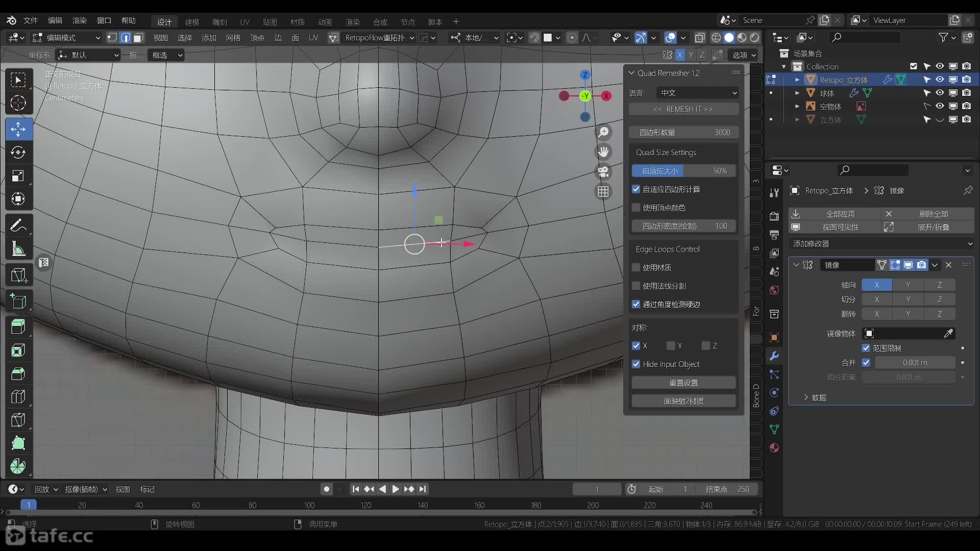Enable 使用材质 checkbox

[636, 267]
